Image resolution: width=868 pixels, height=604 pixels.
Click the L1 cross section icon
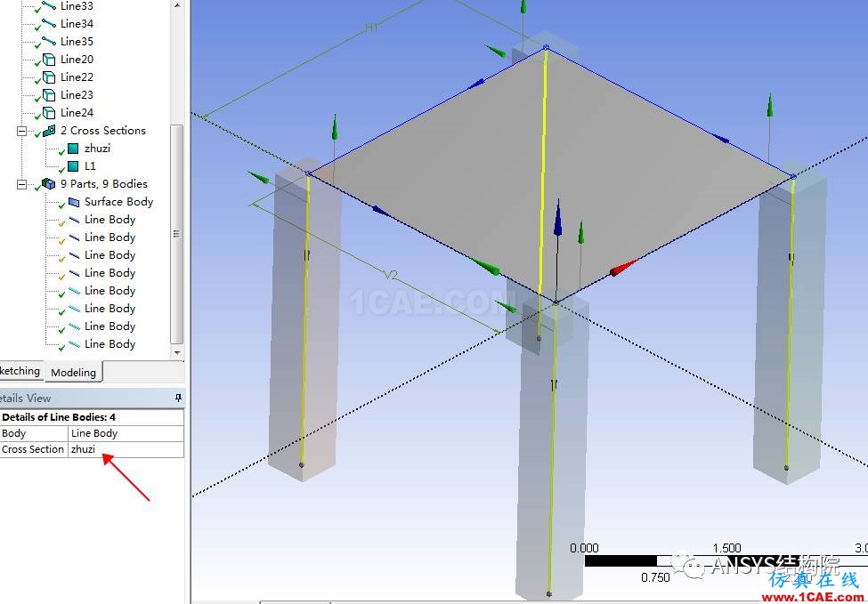pyautogui.click(x=72, y=166)
